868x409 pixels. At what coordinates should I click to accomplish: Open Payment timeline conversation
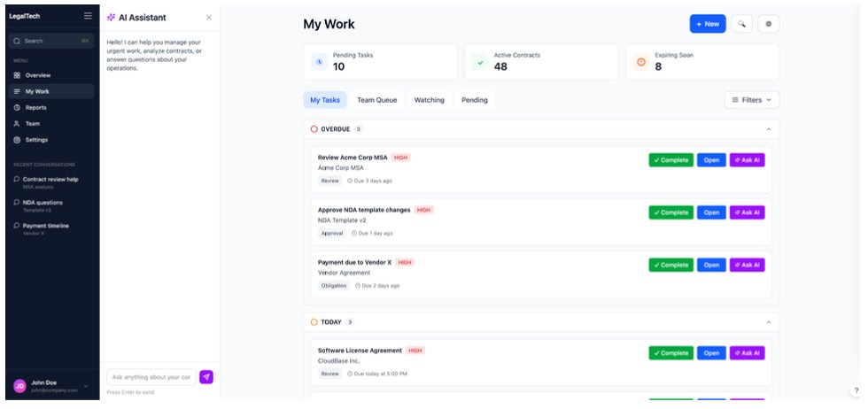(51, 229)
